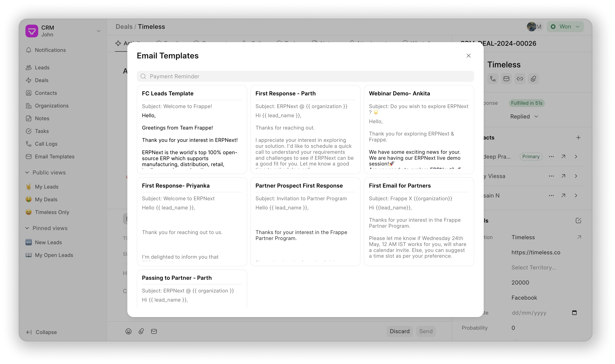Change the Replied response status dropdown
Viewport: 615px width, 364px height.
[x=525, y=116]
